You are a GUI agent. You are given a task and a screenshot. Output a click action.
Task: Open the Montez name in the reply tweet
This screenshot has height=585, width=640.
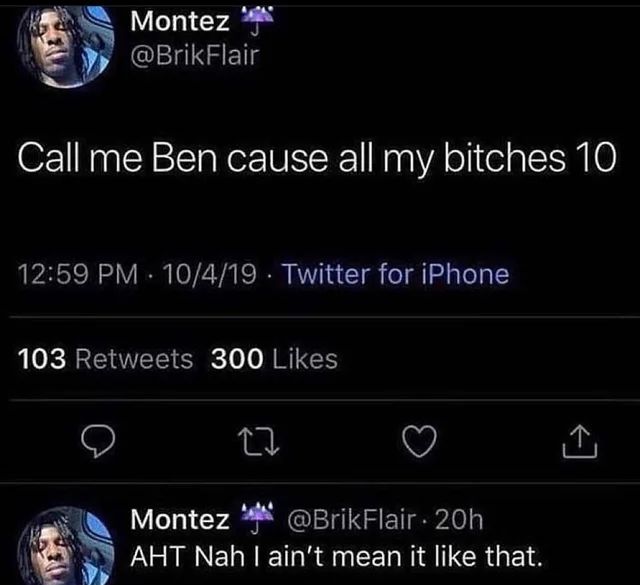tap(180, 519)
